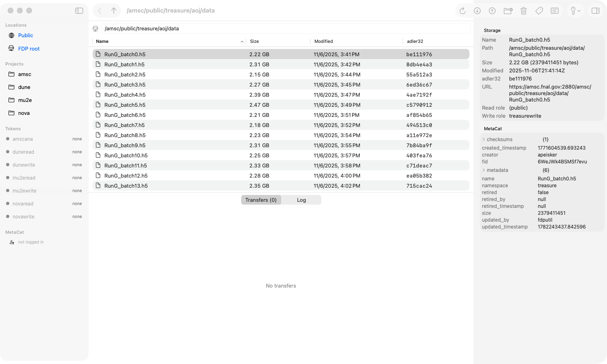Click the MetaCat user login icon
The image size is (607, 364).
click(x=12, y=242)
